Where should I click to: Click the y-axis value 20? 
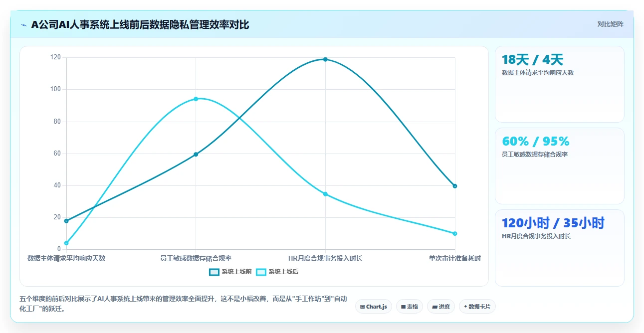[57, 217]
